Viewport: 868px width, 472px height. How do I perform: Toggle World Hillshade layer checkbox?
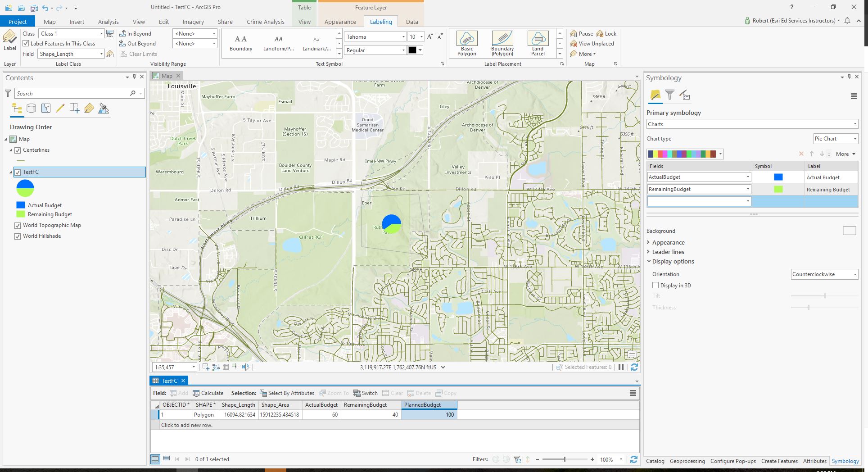(18, 236)
